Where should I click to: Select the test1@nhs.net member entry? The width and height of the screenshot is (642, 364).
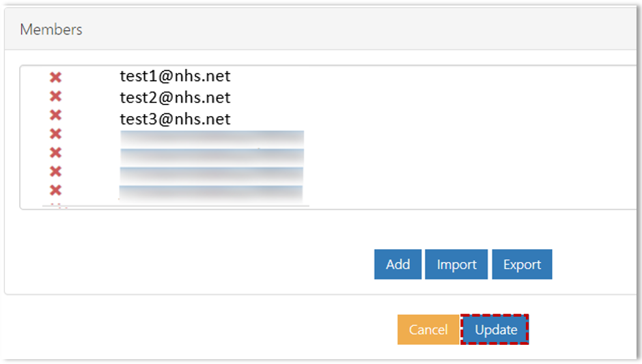[175, 76]
